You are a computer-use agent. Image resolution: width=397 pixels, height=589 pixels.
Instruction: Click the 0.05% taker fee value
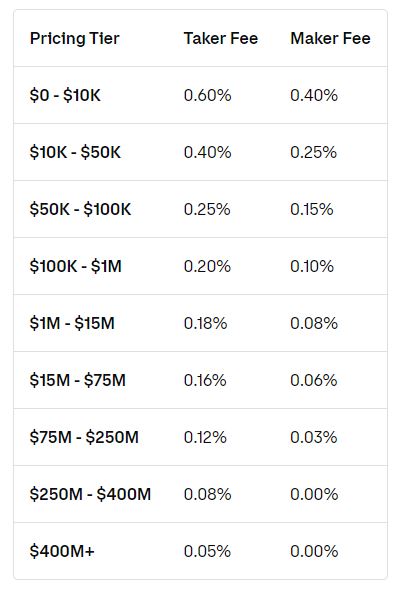click(207, 551)
